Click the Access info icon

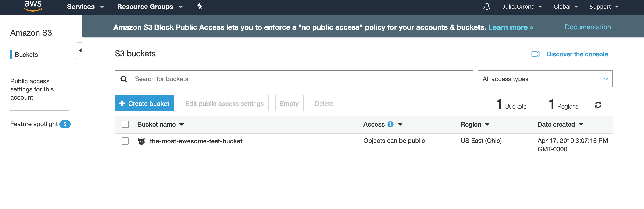390,124
